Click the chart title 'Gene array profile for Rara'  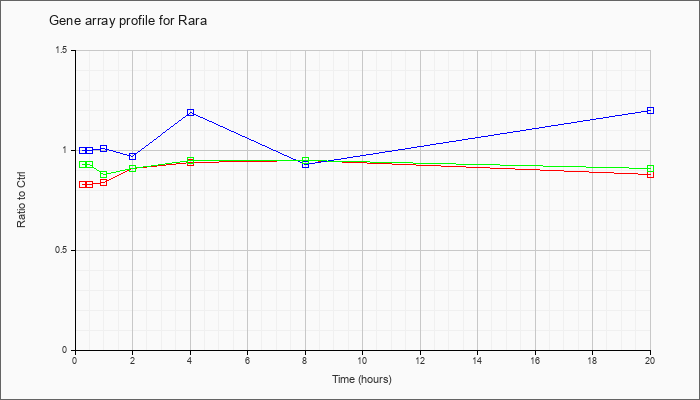click(128, 21)
